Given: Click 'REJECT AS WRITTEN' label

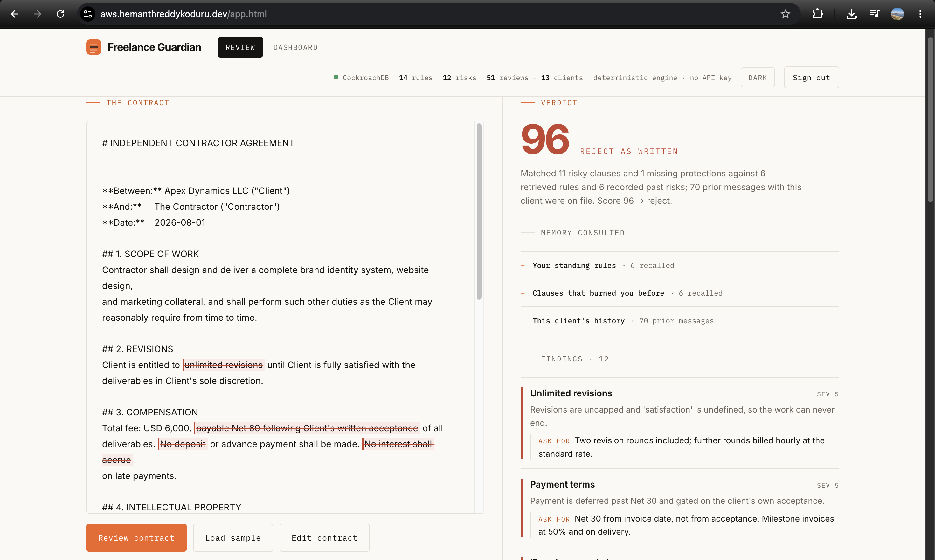Looking at the screenshot, I should click(x=629, y=151).
